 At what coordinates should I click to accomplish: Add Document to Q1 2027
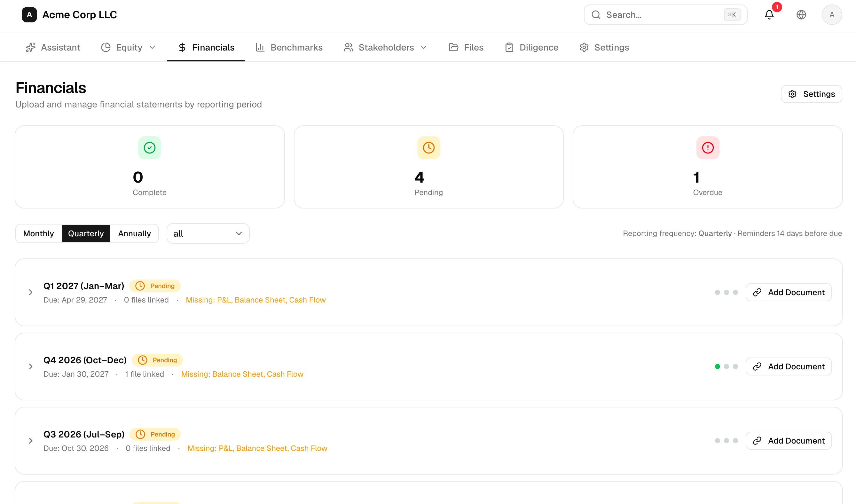789,292
